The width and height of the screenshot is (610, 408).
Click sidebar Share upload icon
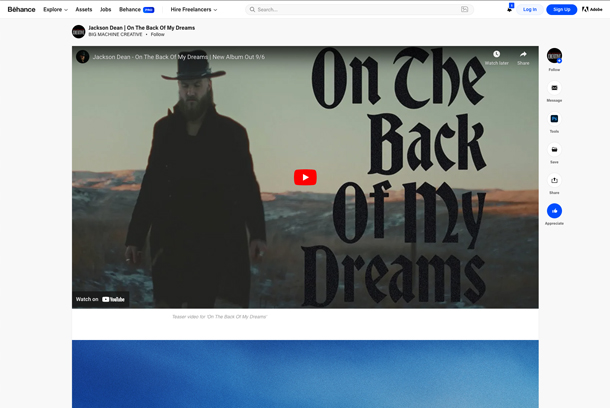(554, 180)
